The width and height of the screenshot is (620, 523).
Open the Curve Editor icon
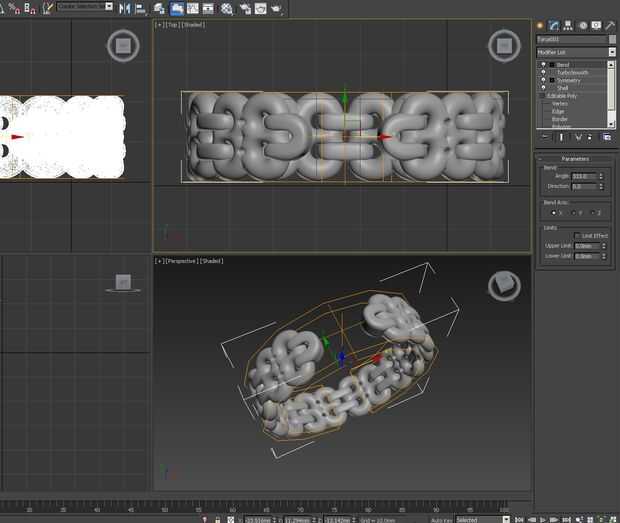pyautogui.click(x=193, y=8)
